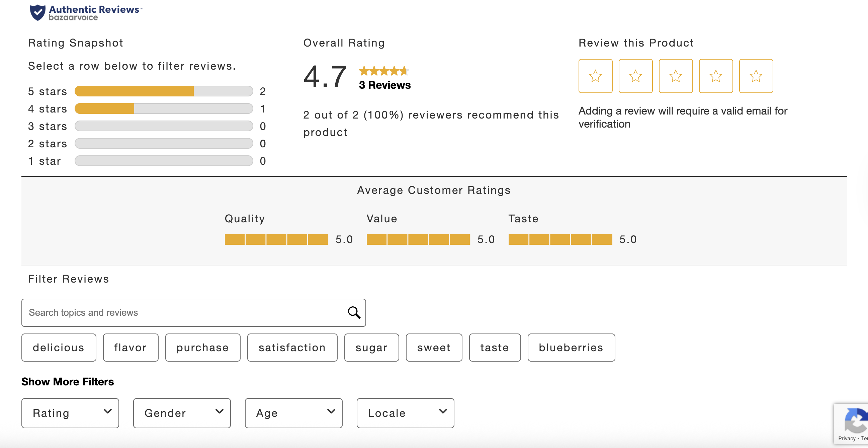Toggle the delicious topic filter
868x448 pixels.
59,348
